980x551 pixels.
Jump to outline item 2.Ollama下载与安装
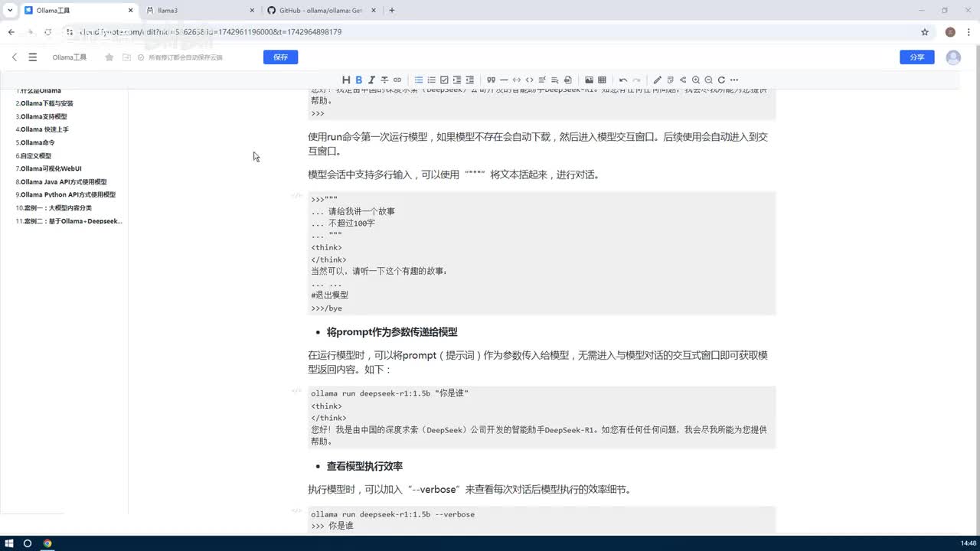[x=44, y=103]
